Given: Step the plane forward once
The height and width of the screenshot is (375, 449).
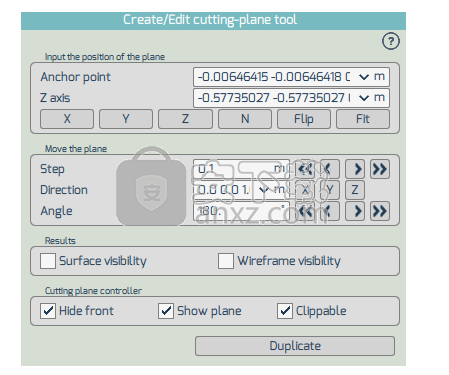Looking at the screenshot, I should (355, 169).
